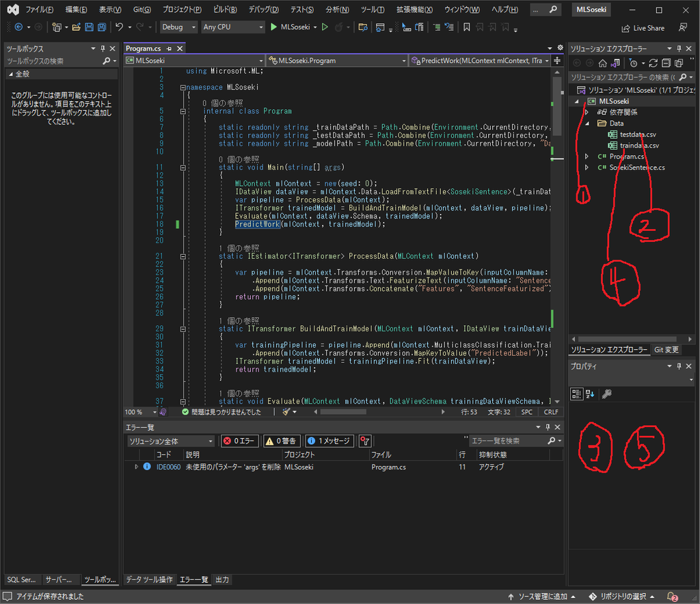Toggle the 1 メッセージ messages filter
Viewport: 700px width, 604px height.
pyautogui.click(x=329, y=441)
